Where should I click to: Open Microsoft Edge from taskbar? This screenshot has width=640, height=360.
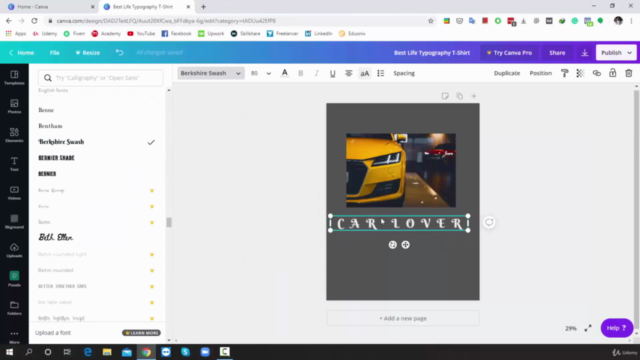click(x=87, y=352)
